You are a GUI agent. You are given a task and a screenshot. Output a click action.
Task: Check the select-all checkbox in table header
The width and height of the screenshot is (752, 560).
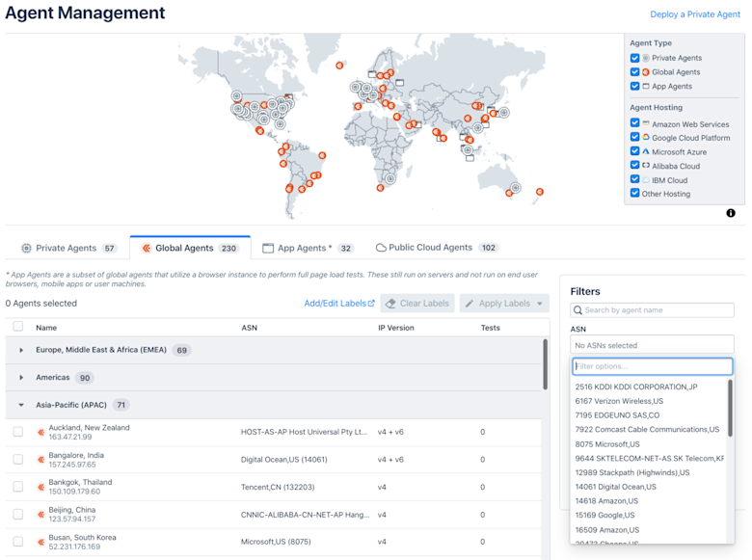click(x=18, y=327)
